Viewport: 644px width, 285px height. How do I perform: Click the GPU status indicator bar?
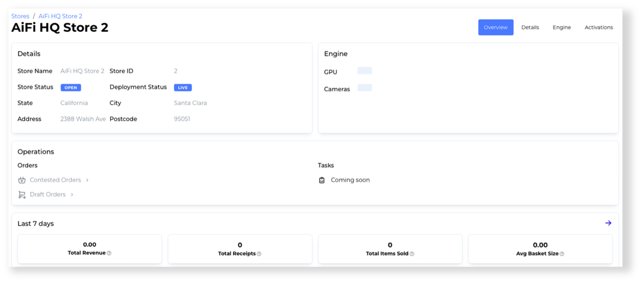point(364,70)
